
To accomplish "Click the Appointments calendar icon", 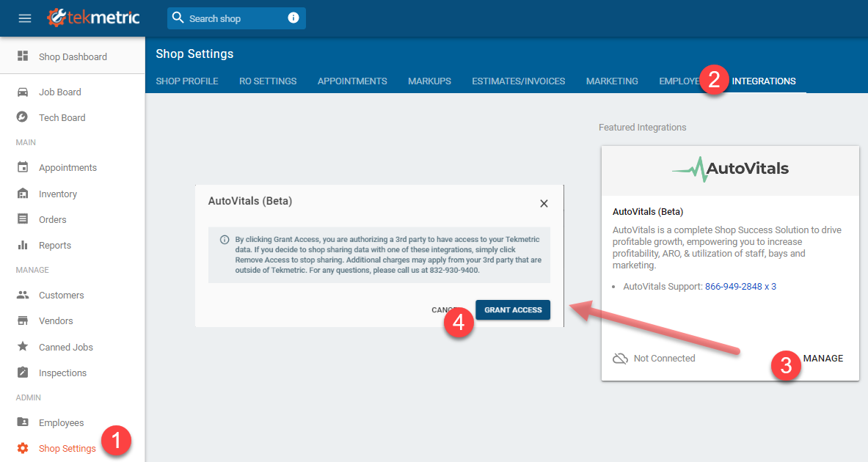I will (23, 167).
